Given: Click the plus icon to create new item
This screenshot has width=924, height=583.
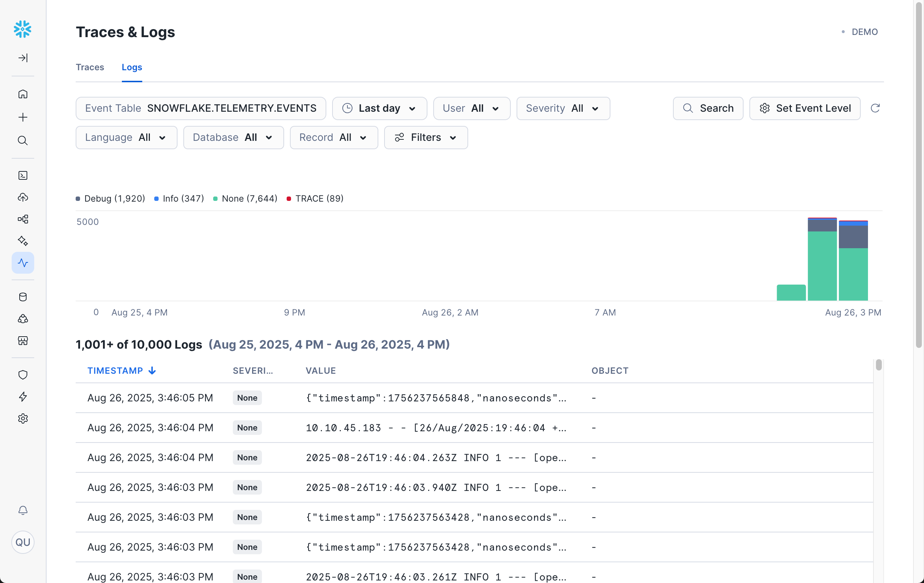Looking at the screenshot, I should pyautogui.click(x=23, y=117).
